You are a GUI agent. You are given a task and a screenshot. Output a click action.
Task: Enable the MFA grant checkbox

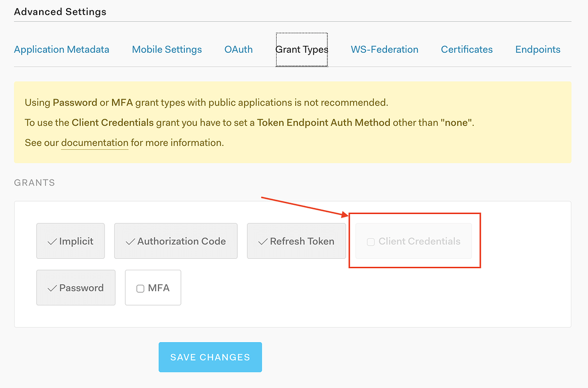(140, 288)
